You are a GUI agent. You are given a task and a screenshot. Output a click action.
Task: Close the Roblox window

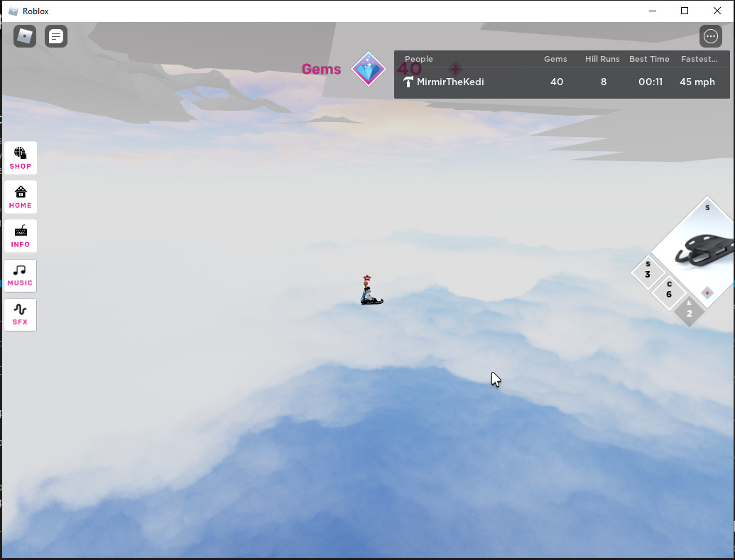[717, 11]
